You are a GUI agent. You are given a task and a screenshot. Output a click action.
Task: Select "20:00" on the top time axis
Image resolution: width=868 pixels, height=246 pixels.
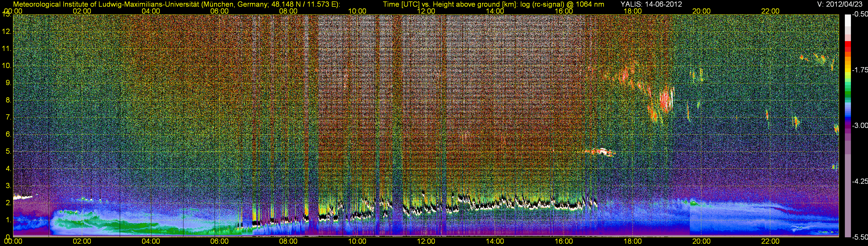point(701,11)
